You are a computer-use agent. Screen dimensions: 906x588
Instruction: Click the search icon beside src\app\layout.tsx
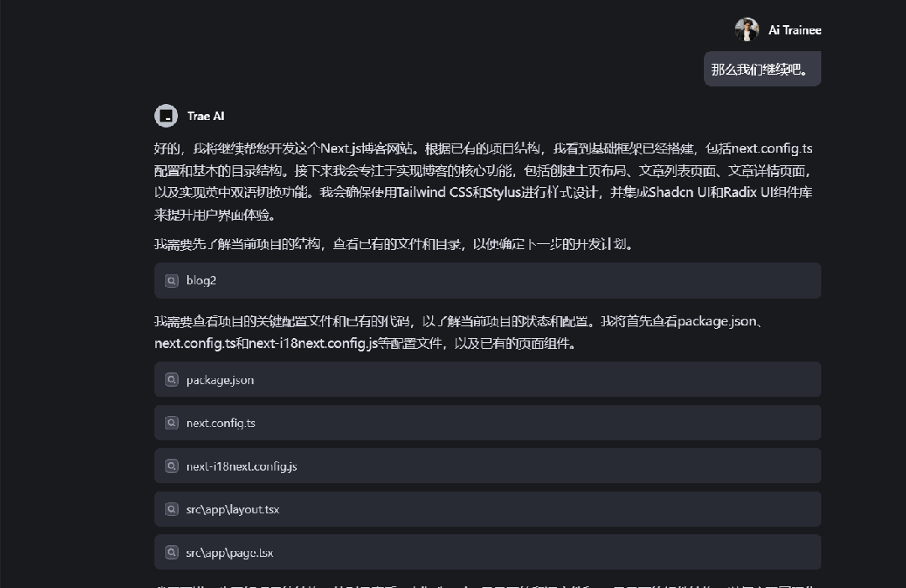(x=172, y=509)
